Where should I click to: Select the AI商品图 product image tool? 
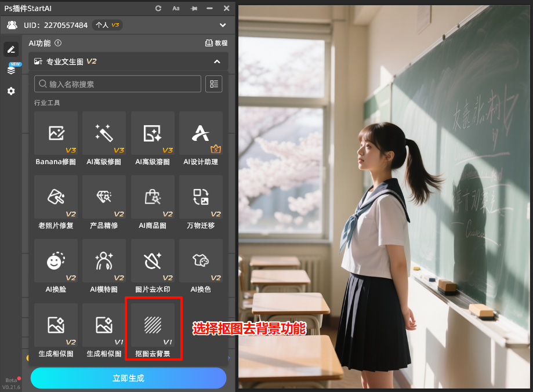point(153,197)
